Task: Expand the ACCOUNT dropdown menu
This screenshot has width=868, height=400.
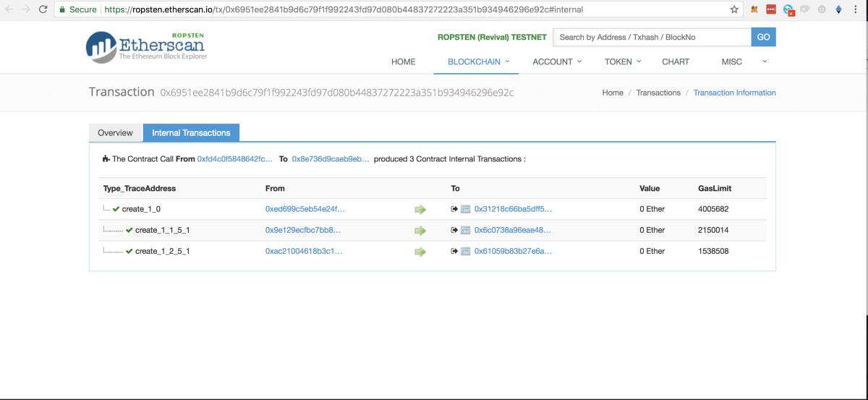Action: pos(557,62)
